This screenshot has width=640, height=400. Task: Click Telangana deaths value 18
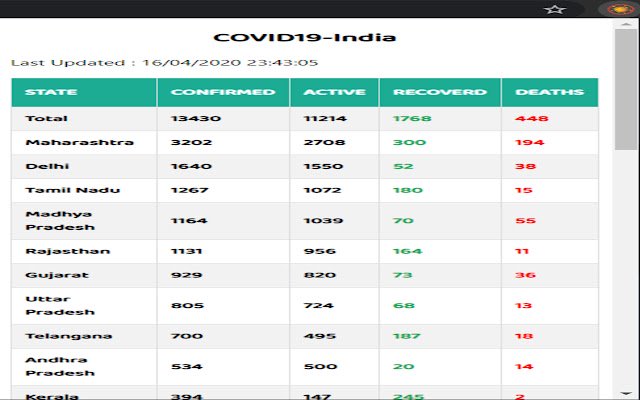[x=524, y=336]
